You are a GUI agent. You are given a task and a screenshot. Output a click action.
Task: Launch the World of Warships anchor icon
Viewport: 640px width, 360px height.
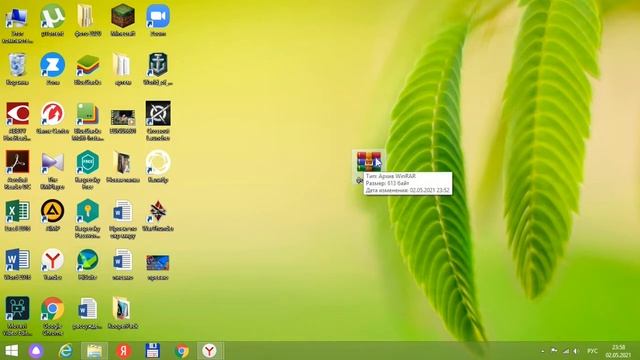click(x=158, y=65)
